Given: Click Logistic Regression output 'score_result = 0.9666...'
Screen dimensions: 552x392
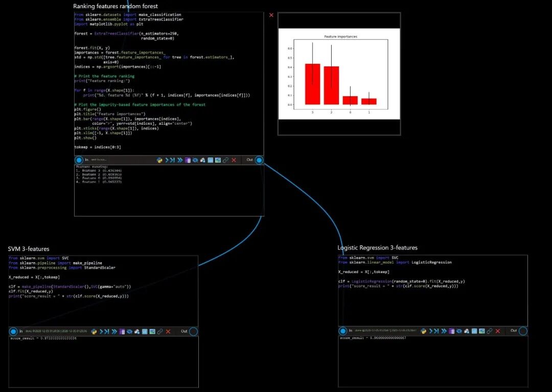Looking at the screenshot, I should 373,338.
